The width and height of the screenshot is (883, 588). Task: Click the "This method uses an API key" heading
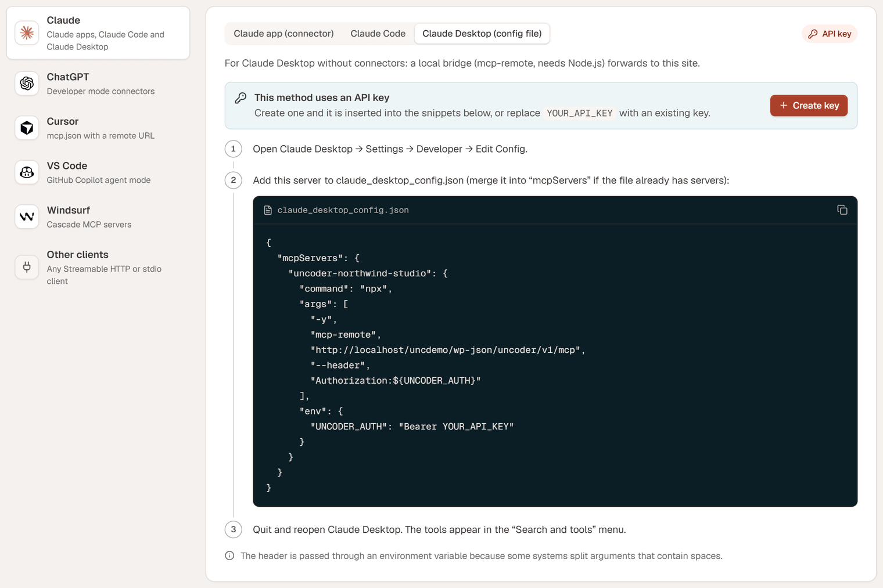click(322, 98)
